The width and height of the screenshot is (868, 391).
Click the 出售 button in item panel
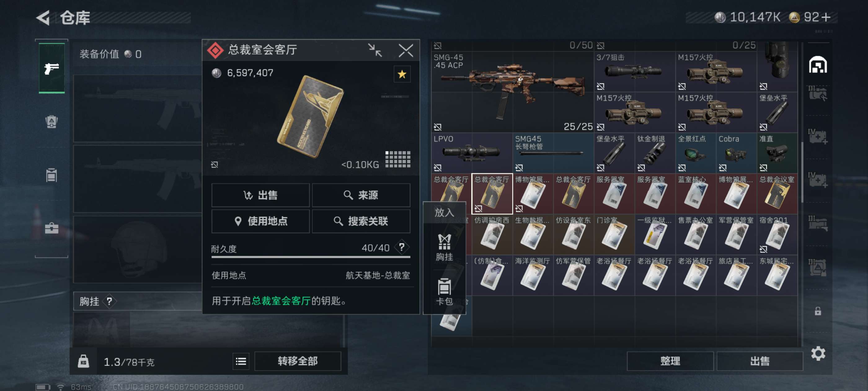click(260, 195)
